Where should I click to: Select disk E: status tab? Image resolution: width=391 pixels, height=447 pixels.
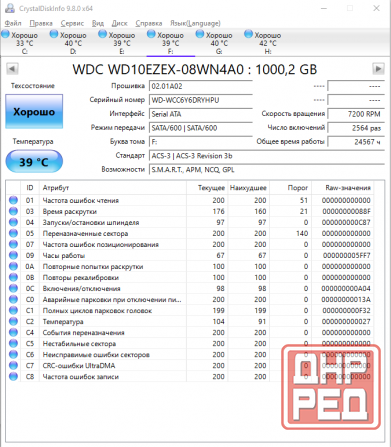(122, 43)
